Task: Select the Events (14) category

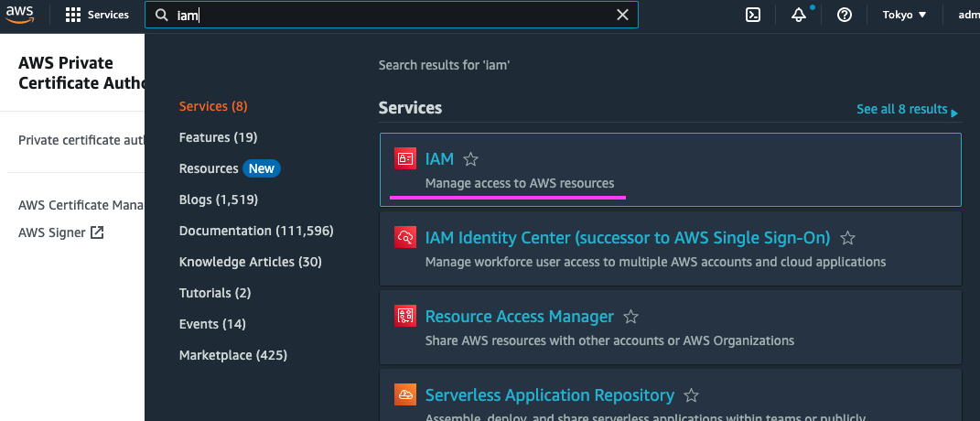Action: [x=212, y=324]
